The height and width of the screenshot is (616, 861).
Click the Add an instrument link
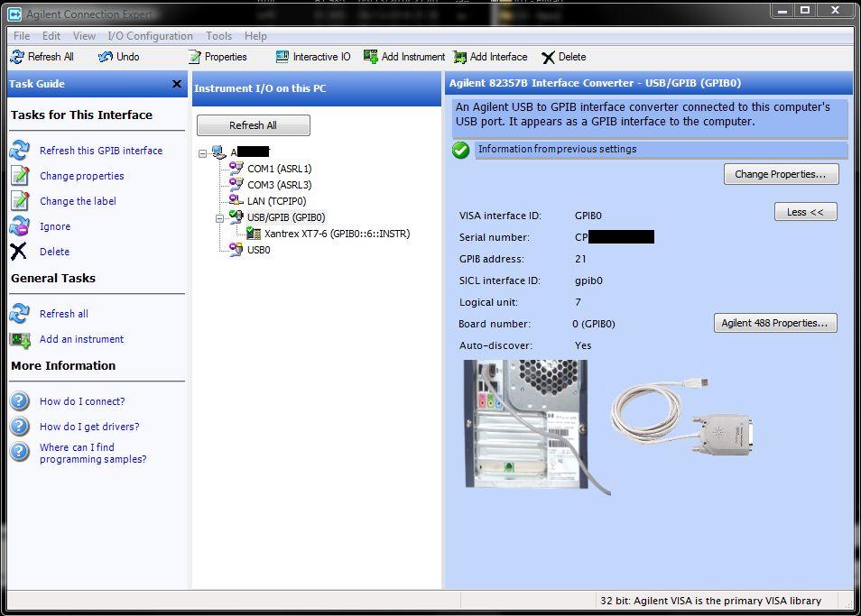(82, 339)
